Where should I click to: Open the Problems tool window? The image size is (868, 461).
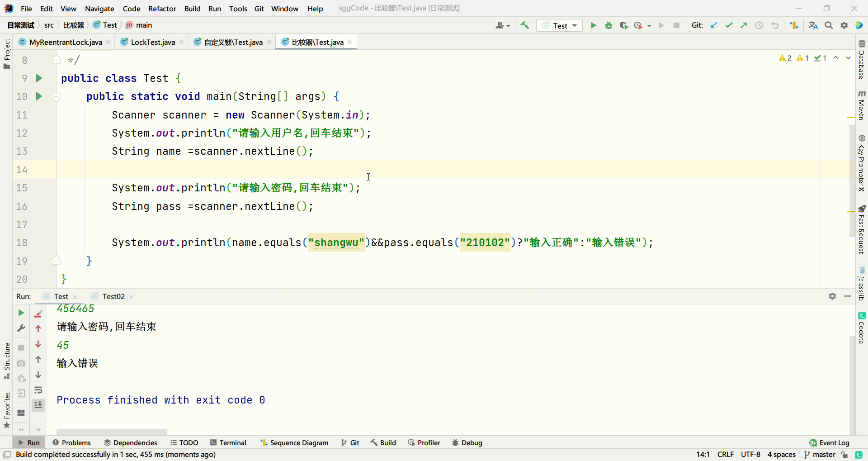72,442
